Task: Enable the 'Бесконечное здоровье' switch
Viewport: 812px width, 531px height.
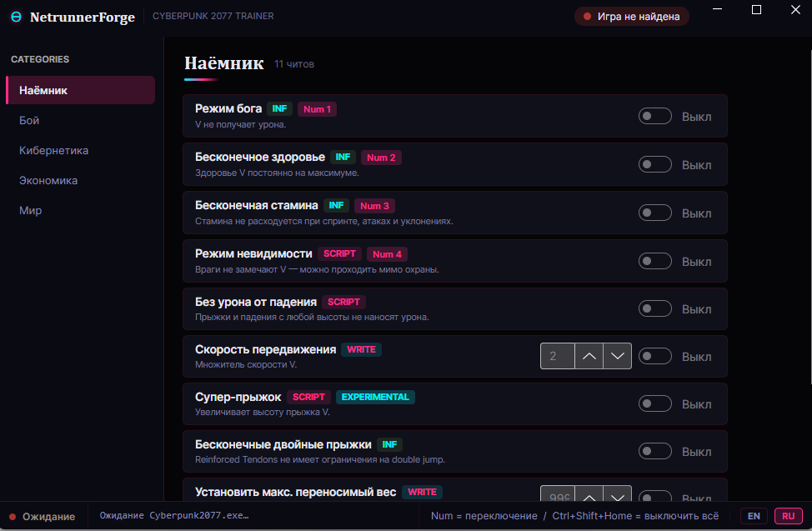Action: pos(654,165)
